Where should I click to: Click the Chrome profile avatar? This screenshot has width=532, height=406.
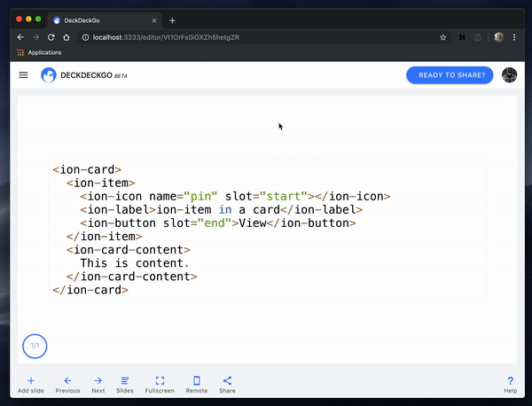pos(498,37)
